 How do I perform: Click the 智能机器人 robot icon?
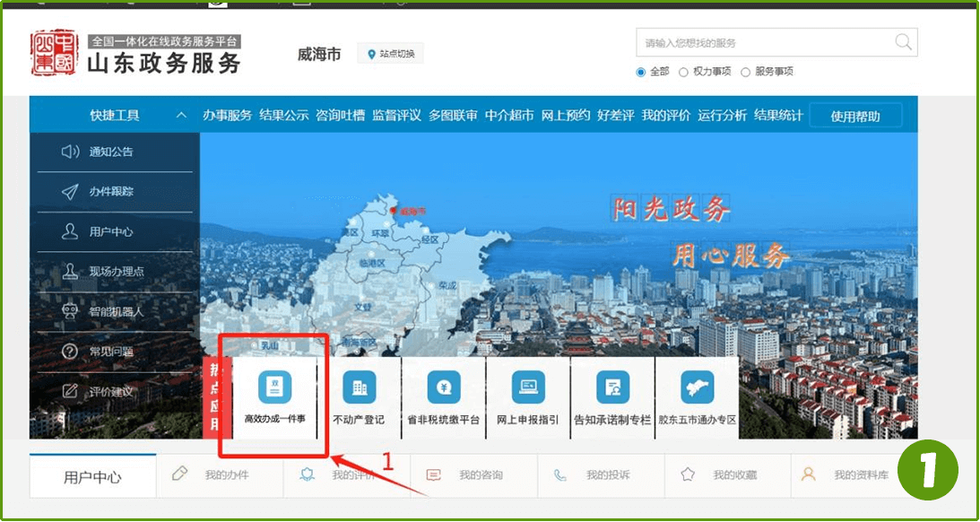[70, 311]
